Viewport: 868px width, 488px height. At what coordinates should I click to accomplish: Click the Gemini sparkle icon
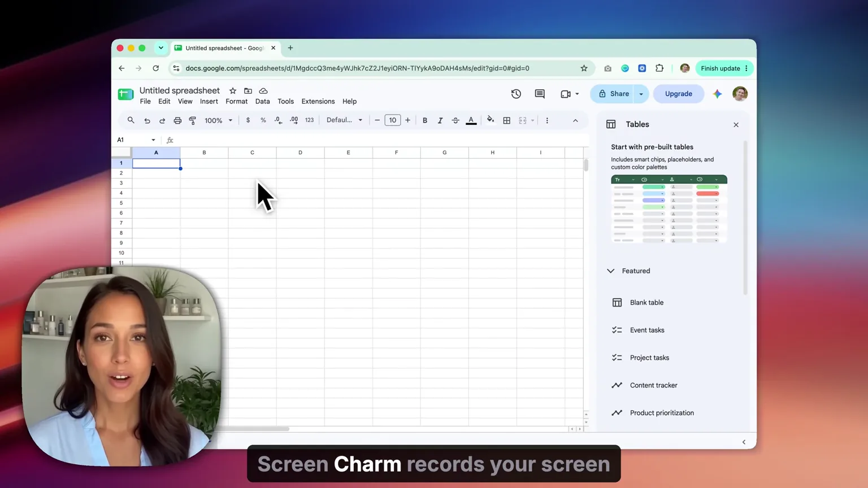(717, 94)
